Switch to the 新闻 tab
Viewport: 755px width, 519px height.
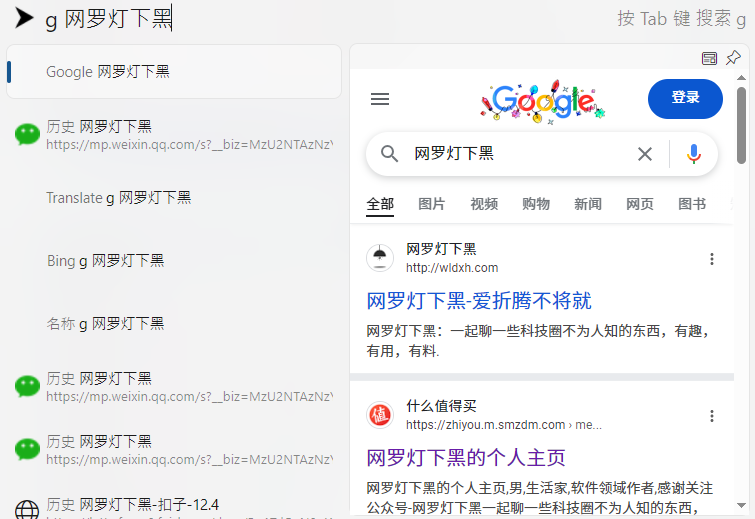click(x=588, y=204)
